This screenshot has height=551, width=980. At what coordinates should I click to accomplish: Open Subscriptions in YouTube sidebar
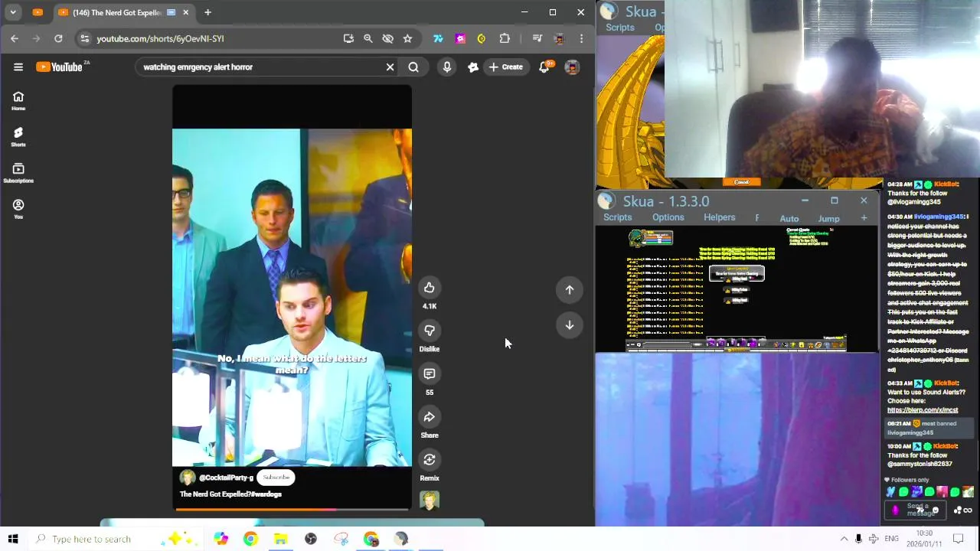coord(18,173)
